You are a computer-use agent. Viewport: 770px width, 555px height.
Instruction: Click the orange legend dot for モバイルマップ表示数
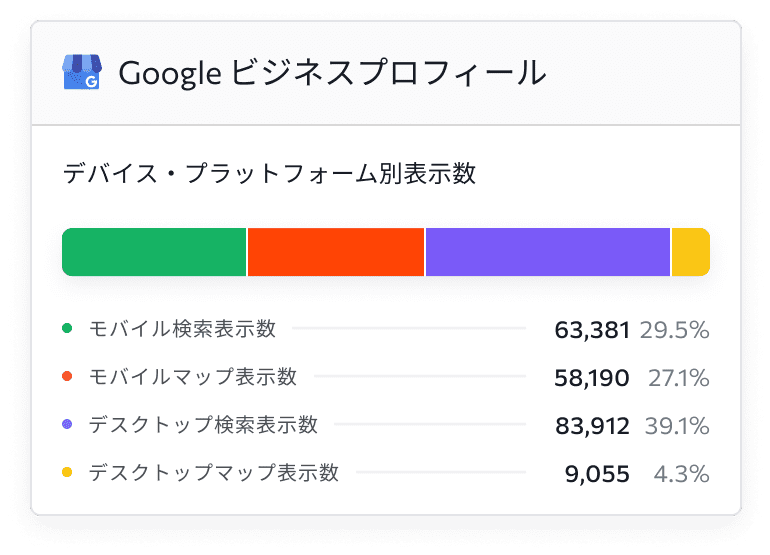coord(67,376)
